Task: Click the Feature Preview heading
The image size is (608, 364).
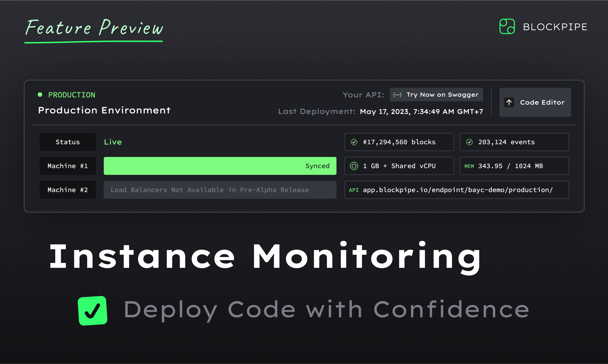Action: tap(94, 28)
